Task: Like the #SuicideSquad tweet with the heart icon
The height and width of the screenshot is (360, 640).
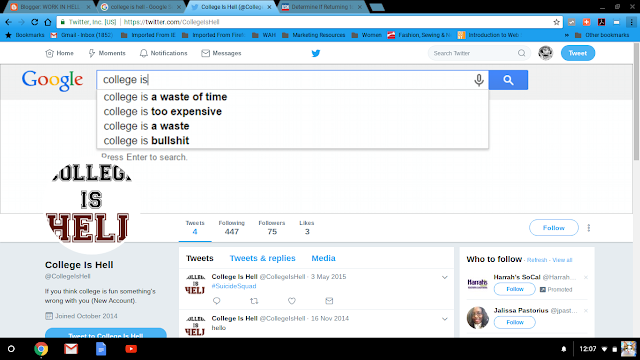Action: pyautogui.click(x=291, y=301)
